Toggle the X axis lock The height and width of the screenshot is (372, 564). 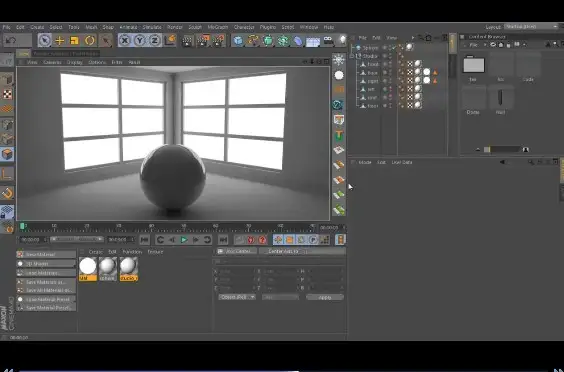click(x=124, y=40)
